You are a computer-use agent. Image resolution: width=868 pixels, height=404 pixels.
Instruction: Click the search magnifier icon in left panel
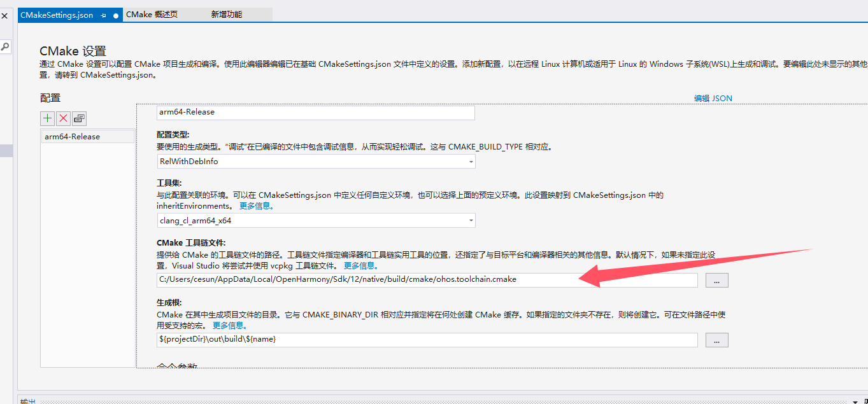click(5, 46)
